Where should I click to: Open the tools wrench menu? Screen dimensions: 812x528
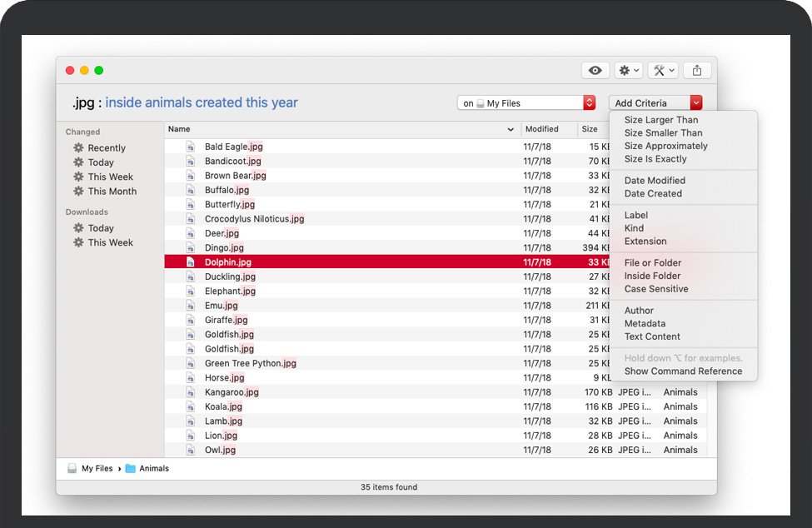click(x=663, y=71)
